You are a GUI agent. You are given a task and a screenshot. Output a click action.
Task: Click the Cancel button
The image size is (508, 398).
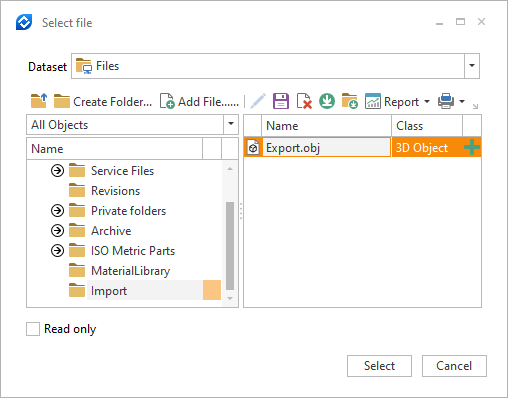click(x=454, y=366)
